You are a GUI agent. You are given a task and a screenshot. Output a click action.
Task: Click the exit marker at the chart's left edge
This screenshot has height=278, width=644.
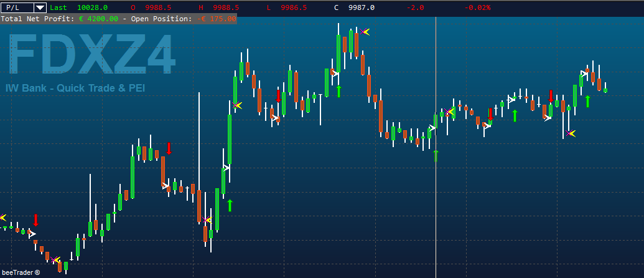(3, 217)
